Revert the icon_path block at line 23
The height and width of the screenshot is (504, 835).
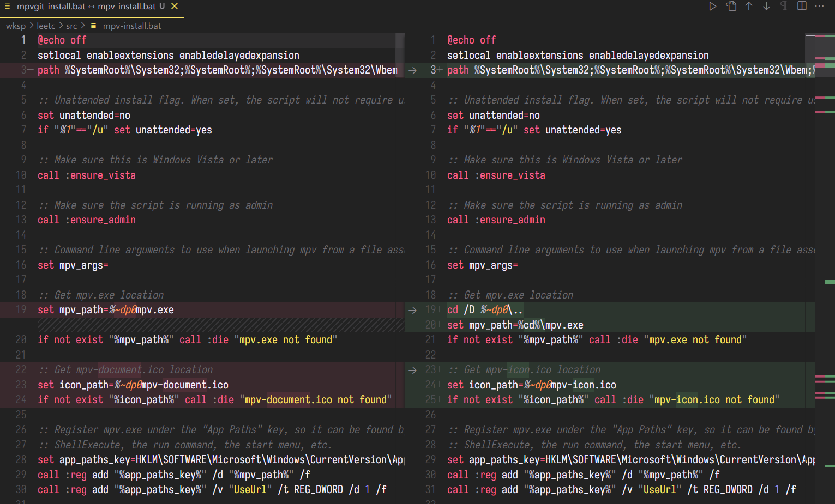pos(412,369)
